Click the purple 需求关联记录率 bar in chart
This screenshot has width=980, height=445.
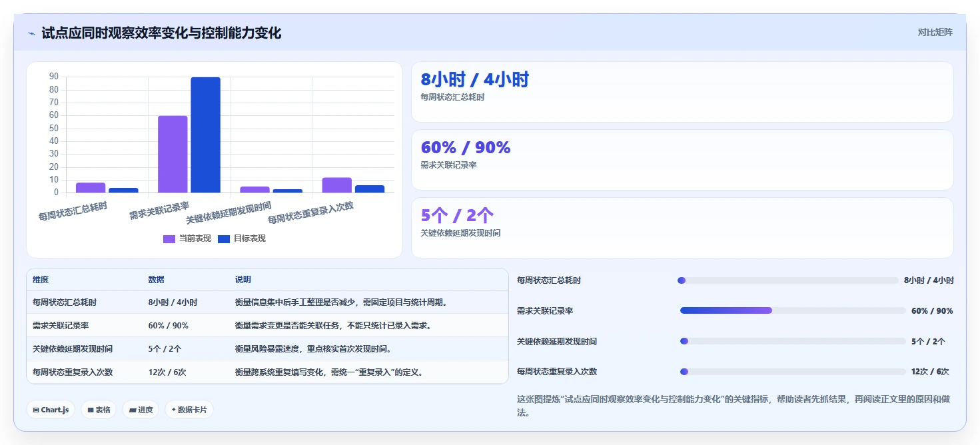tap(173, 155)
